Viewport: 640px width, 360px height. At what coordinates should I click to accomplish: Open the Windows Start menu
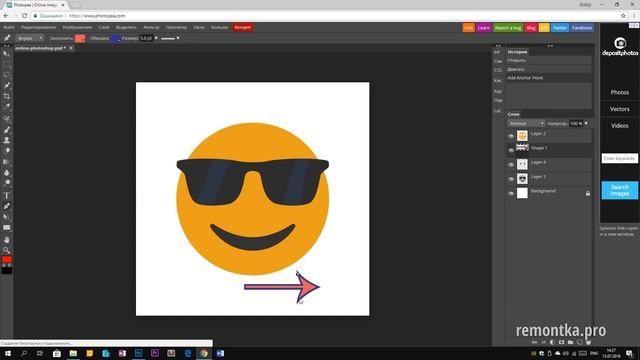(8, 353)
